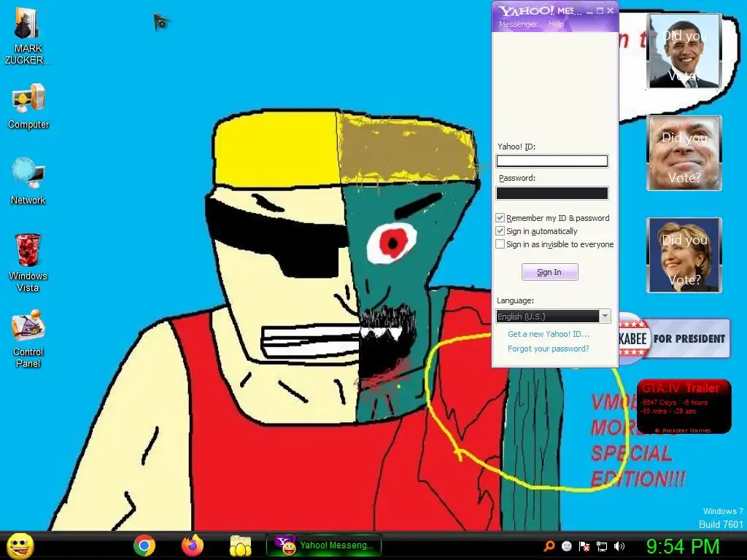This screenshot has width=747, height=560.
Task: Open the Computer desktop icon
Action: [28, 106]
